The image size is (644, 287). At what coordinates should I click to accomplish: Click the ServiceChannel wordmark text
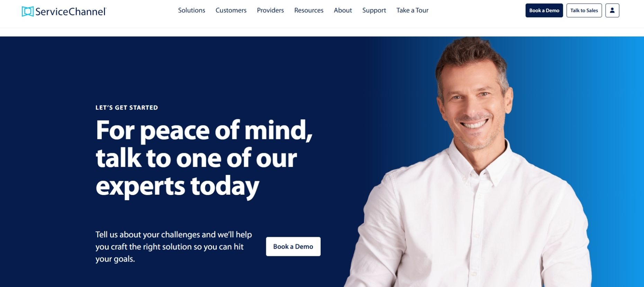coord(71,12)
